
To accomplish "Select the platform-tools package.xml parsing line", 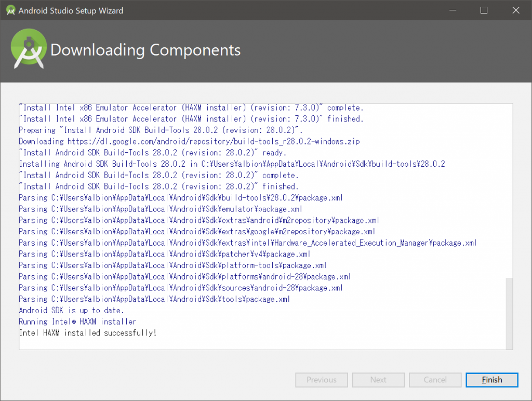I will (172, 265).
